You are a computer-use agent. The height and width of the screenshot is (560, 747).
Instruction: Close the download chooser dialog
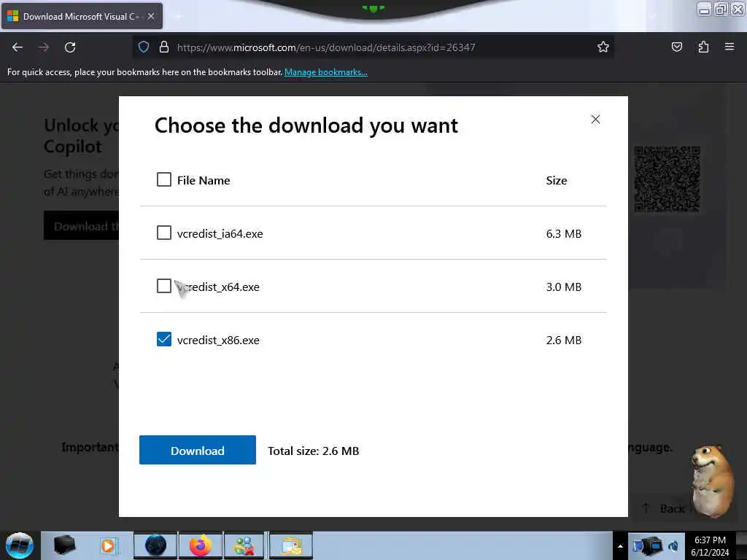click(x=595, y=119)
